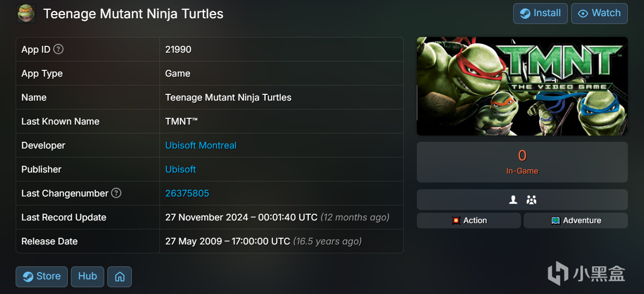Select the Adventure genre tag
Viewport: 644px width, 294px height.
click(576, 220)
